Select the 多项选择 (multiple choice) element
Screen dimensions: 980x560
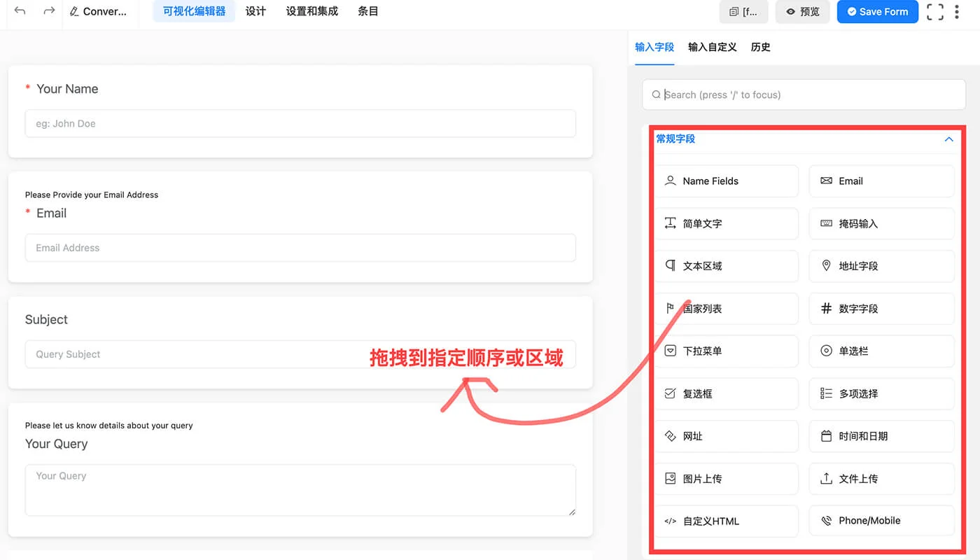point(881,393)
